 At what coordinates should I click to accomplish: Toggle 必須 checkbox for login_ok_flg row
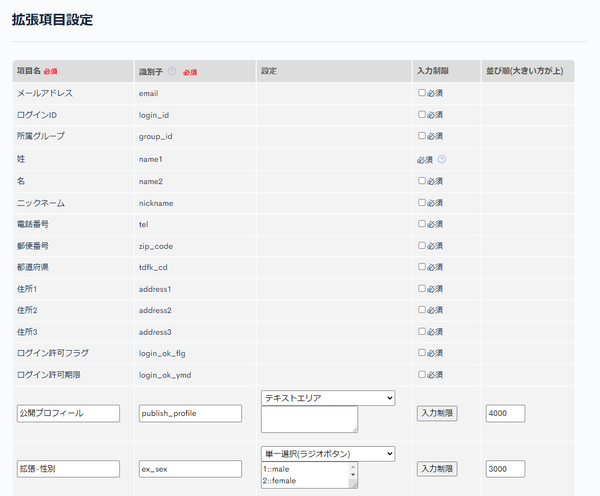coord(422,352)
